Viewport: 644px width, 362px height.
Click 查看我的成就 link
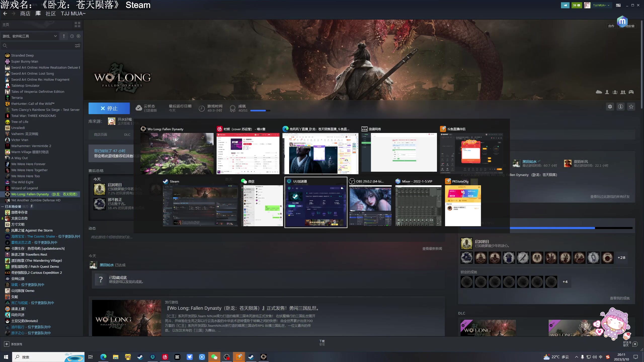tap(620, 298)
